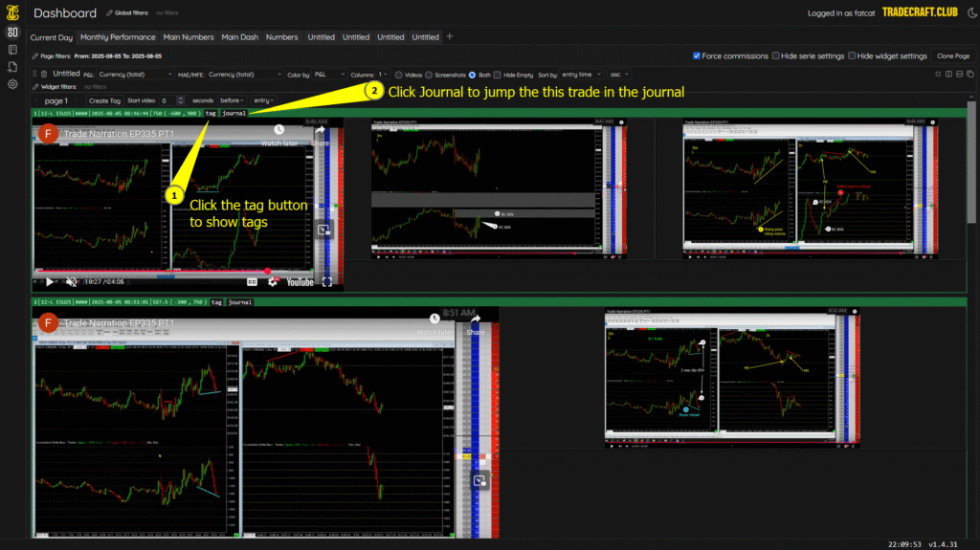Screen dimensions: 980x550
Task: Unmute the first trade video
Action: (71, 282)
